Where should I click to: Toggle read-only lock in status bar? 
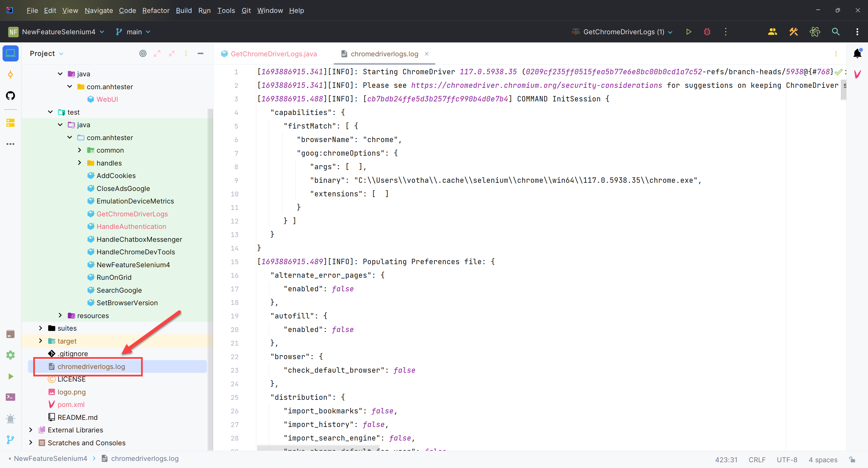852,460
